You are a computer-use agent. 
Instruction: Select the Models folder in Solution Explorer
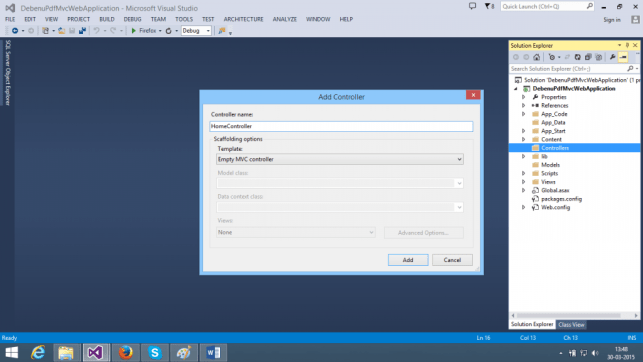pos(550,165)
